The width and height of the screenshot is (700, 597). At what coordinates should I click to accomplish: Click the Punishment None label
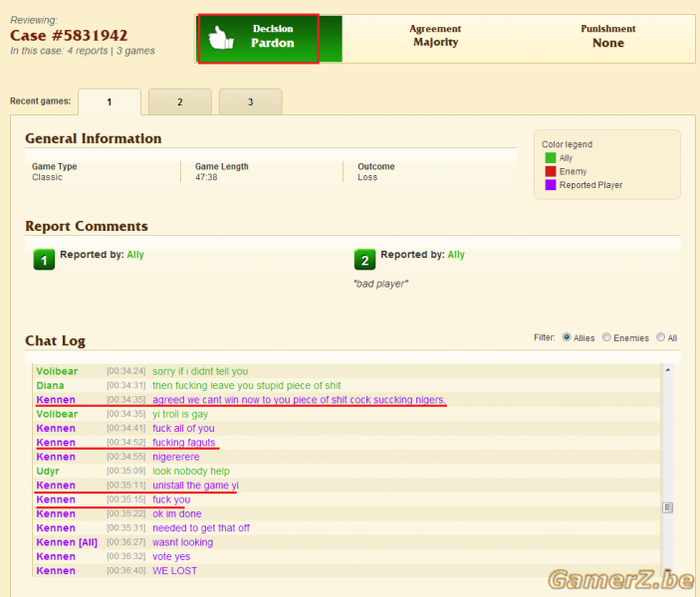[x=608, y=36]
